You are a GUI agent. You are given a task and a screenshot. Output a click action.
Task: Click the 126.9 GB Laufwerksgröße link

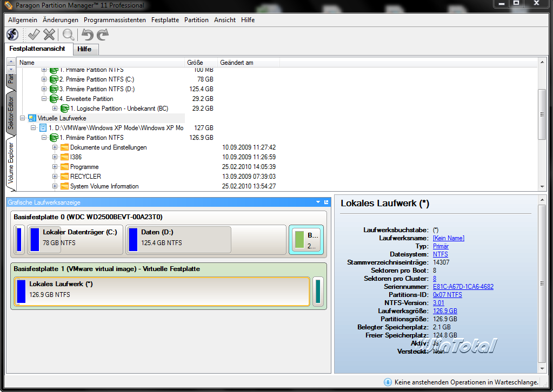pos(445,311)
